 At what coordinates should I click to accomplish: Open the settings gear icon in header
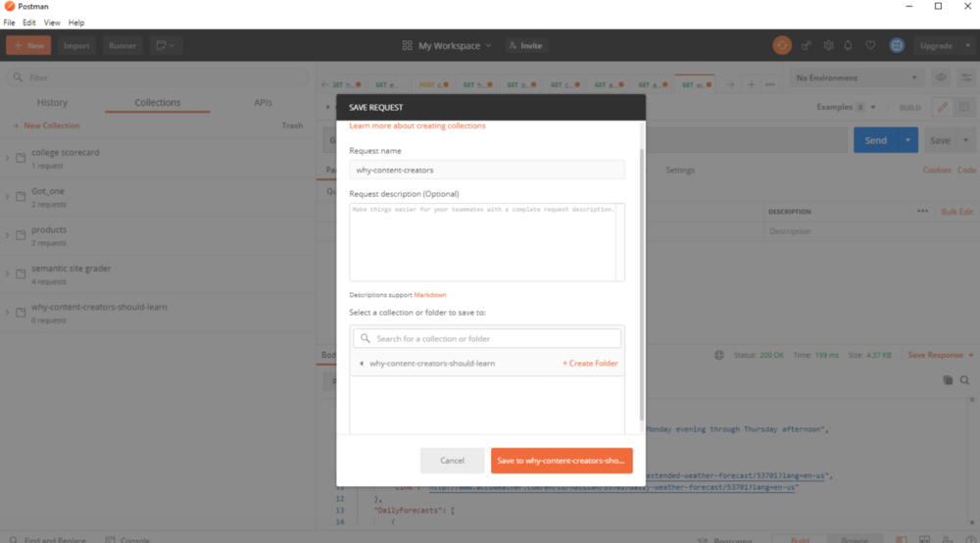pyautogui.click(x=828, y=46)
